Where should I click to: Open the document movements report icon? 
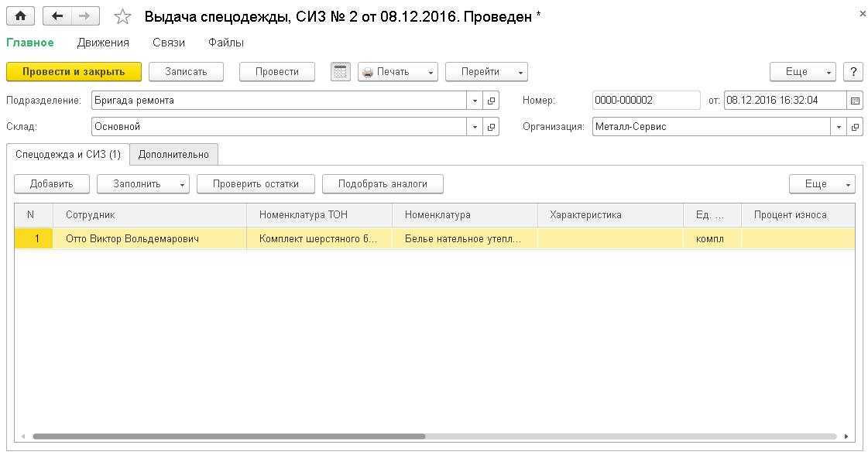(341, 72)
